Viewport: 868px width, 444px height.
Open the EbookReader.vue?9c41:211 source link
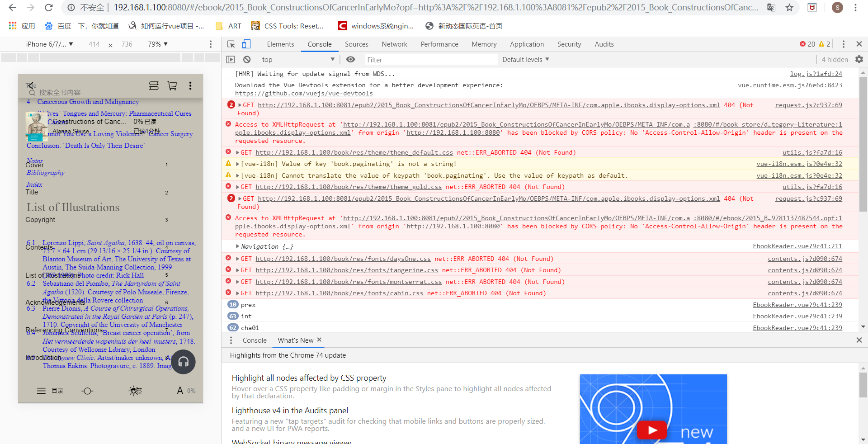click(797, 246)
